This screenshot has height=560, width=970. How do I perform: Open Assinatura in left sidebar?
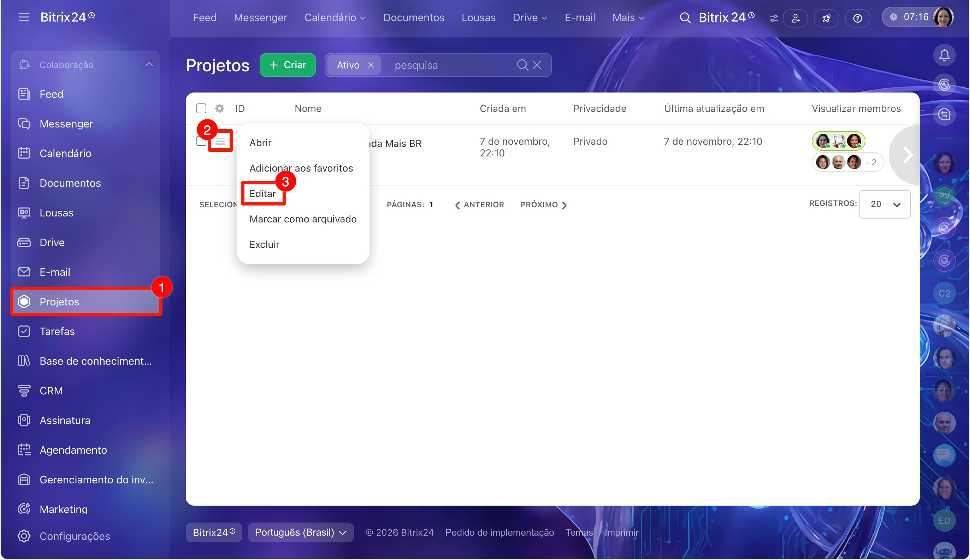tap(85, 420)
